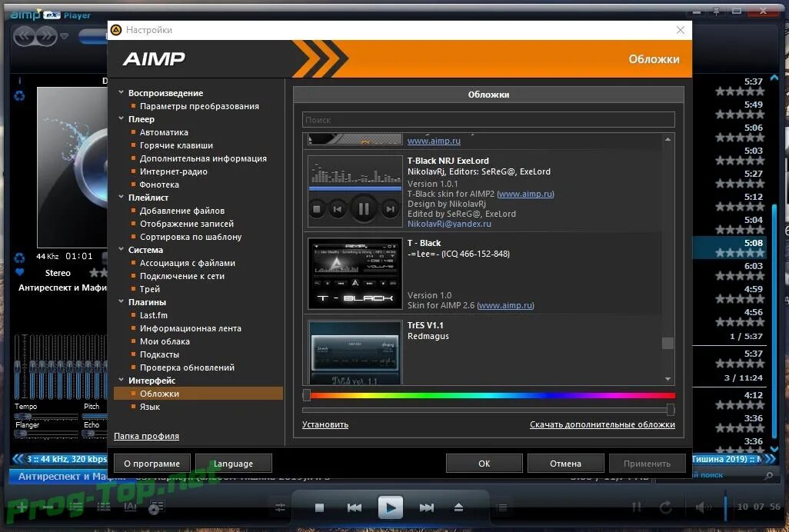The height and width of the screenshot is (532, 789).
Task: Select Last.fm plugin settings
Action: click(x=154, y=315)
